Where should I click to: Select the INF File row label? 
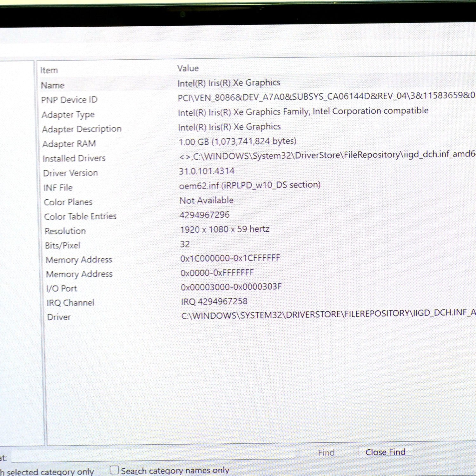point(58,188)
